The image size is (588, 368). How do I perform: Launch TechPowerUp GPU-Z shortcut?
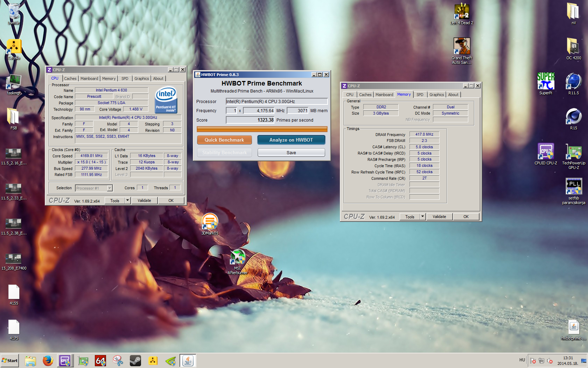(x=573, y=156)
